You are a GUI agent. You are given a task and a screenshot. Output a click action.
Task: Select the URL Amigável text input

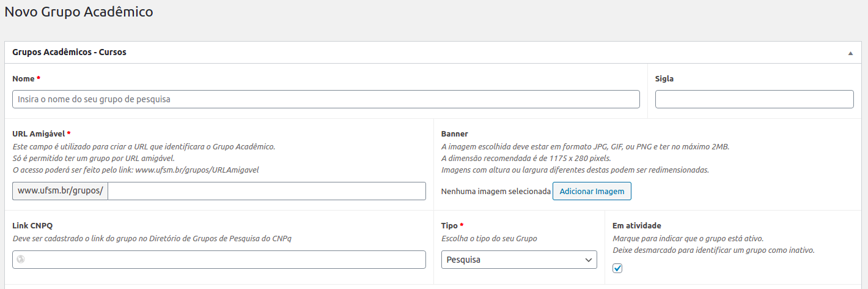tap(267, 191)
